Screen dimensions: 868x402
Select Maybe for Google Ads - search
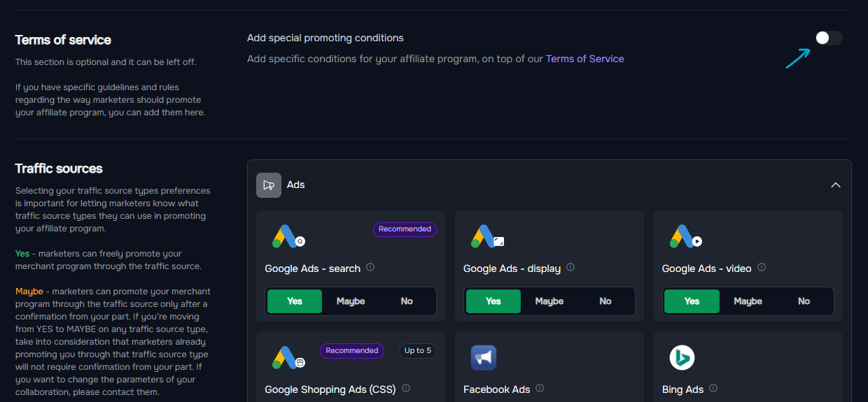point(351,301)
